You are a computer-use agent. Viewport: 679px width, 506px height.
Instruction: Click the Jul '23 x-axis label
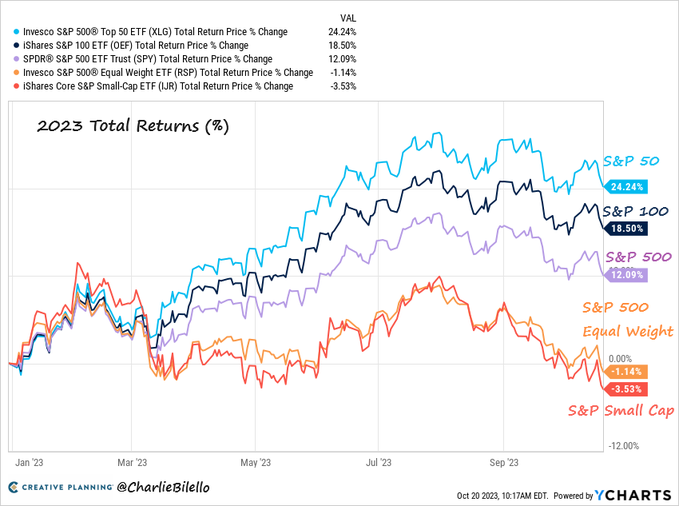tap(379, 462)
